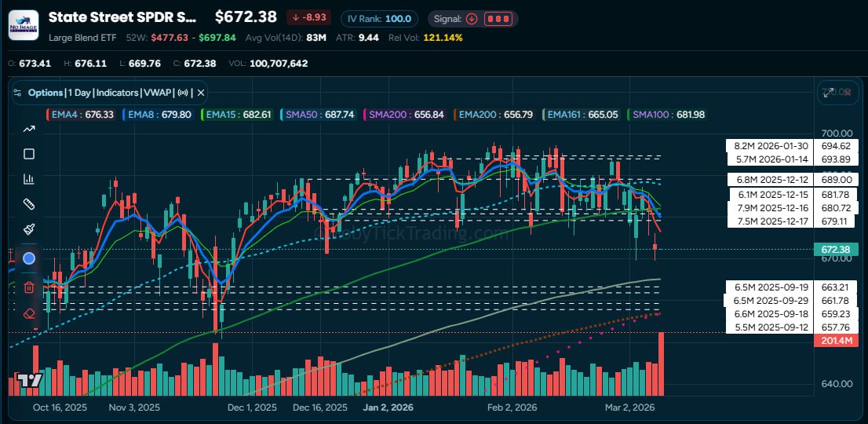Click the tallest red volume bar
Screen dimensions: 868x424
coord(661,364)
